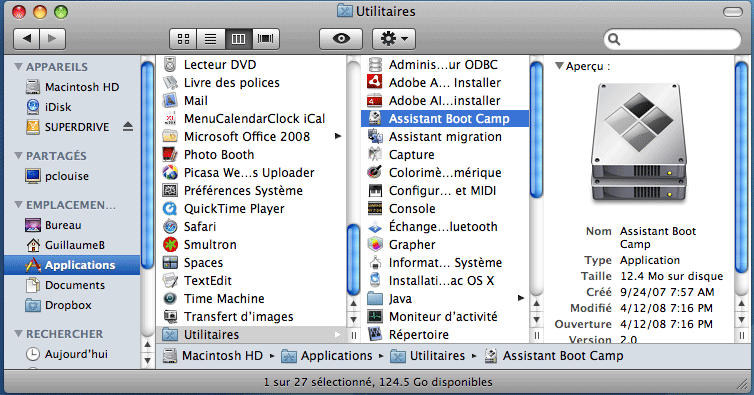Select Photo Booth application
754x395 pixels.
tap(251, 154)
